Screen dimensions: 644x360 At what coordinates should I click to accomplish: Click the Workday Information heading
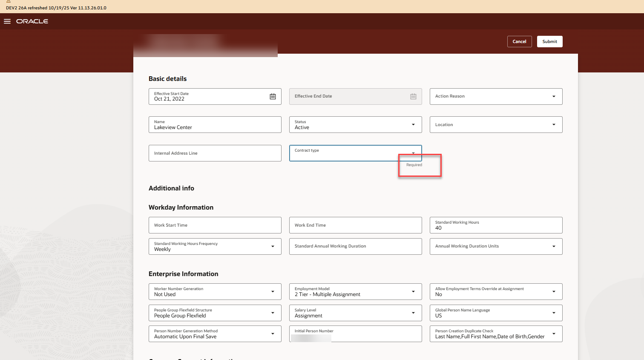[x=181, y=207]
